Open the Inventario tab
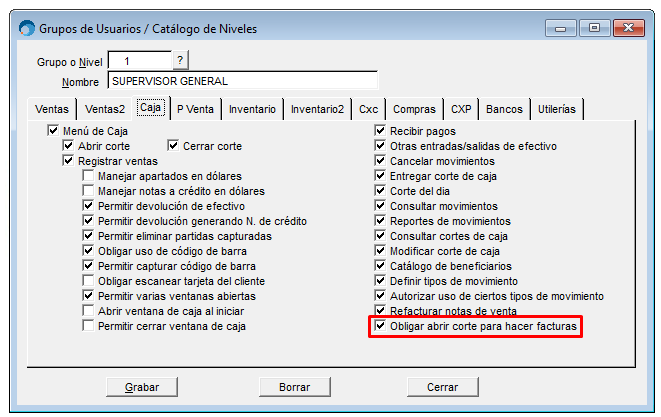 click(252, 109)
